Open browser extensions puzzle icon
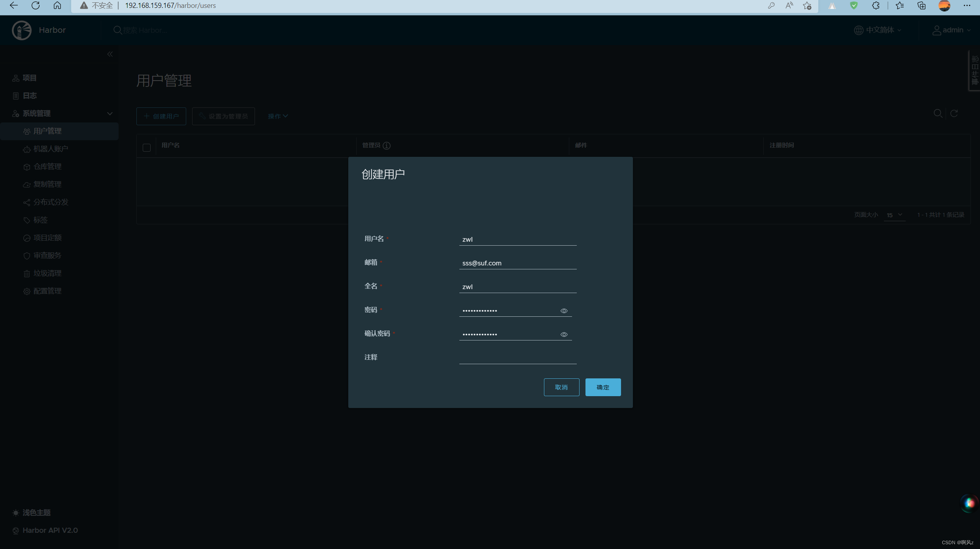This screenshot has height=549, width=980. (x=876, y=6)
